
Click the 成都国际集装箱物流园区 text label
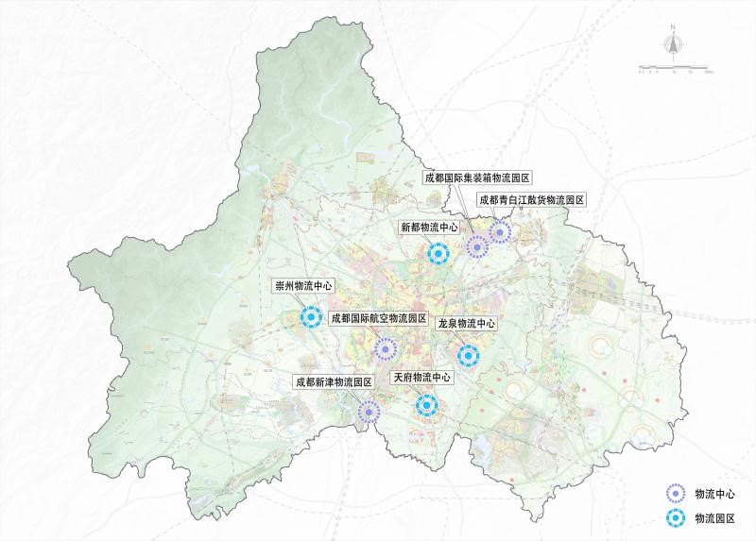coord(478,178)
